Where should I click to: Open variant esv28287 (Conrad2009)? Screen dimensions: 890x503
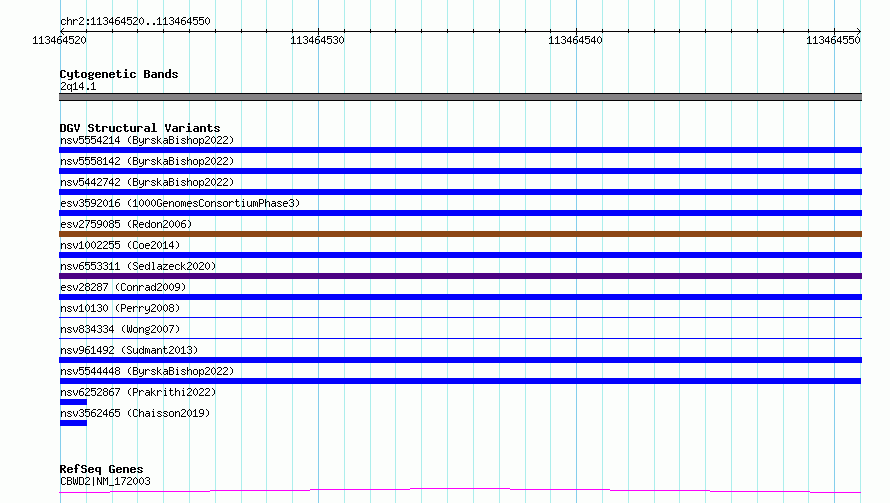coord(123,287)
